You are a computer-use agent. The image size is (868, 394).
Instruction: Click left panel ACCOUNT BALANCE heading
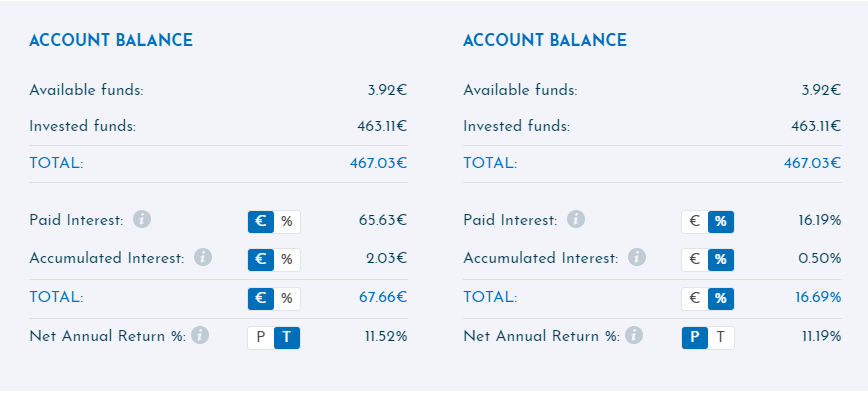pos(111,40)
